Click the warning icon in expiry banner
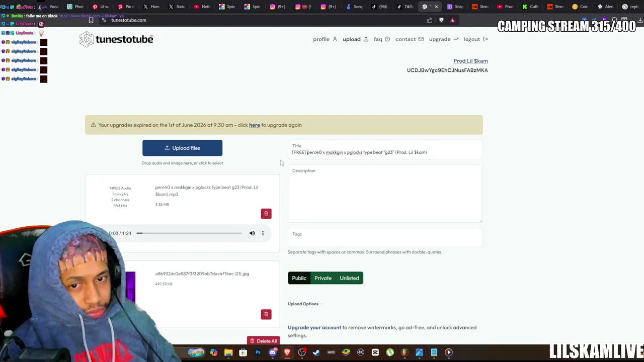This screenshot has height=362, width=644. [93, 125]
